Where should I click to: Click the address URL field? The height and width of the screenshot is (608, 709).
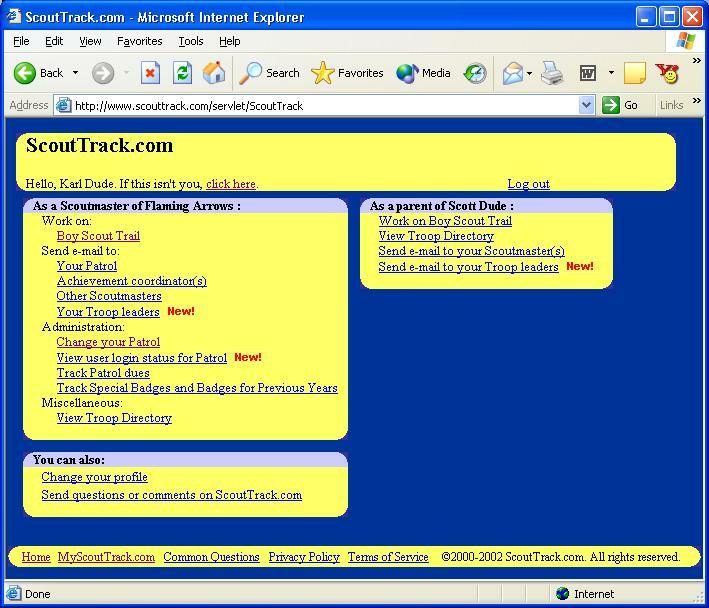tap(325, 105)
